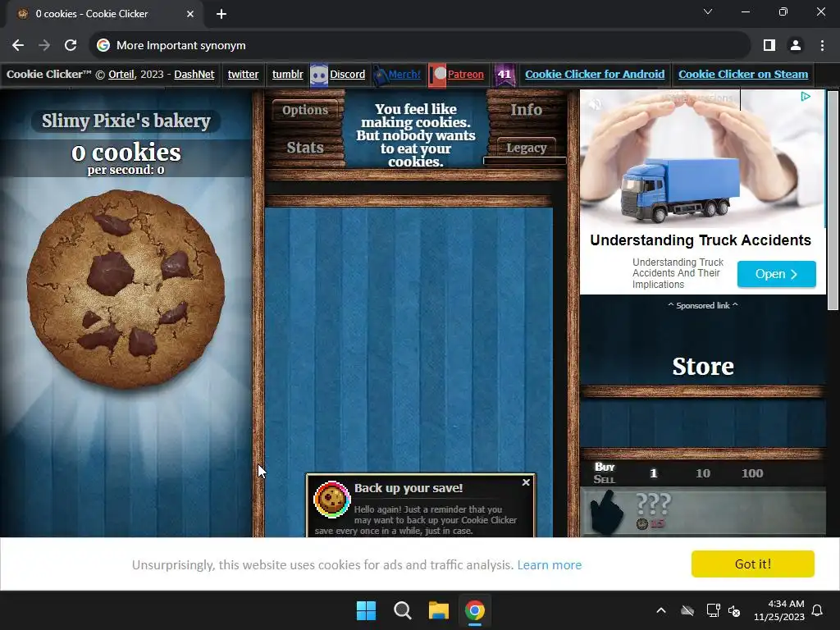Open the Stats menu

tap(305, 148)
